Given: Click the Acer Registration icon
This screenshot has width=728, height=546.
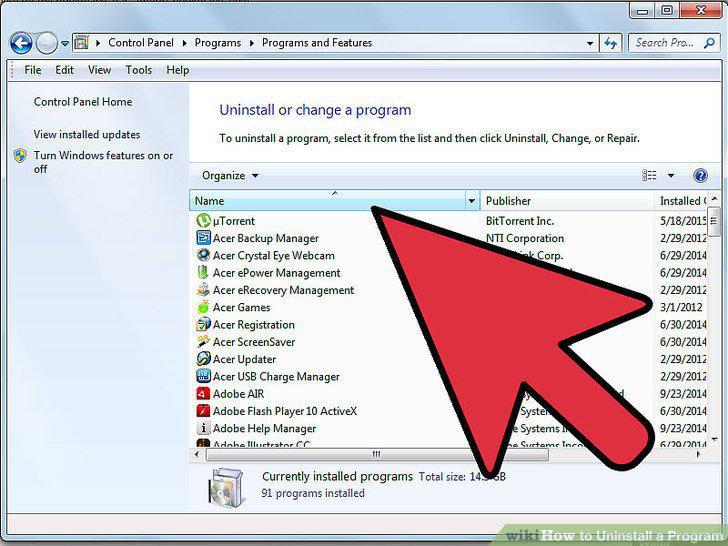Looking at the screenshot, I should pyautogui.click(x=203, y=324).
